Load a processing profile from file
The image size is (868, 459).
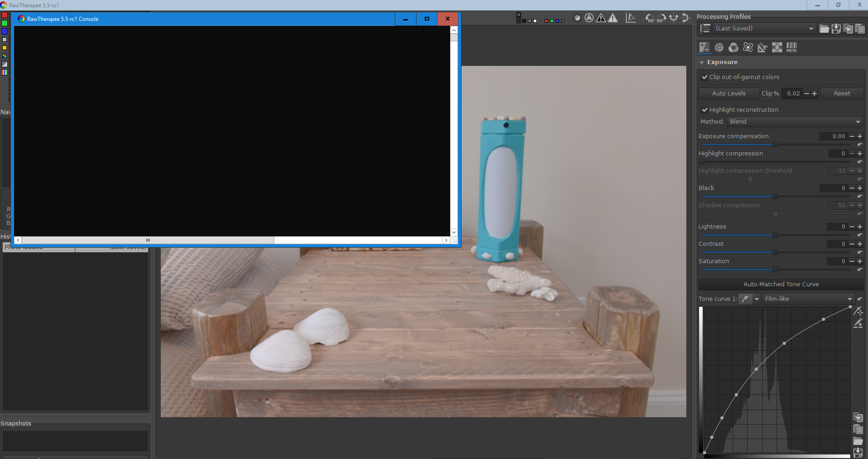tap(824, 29)
